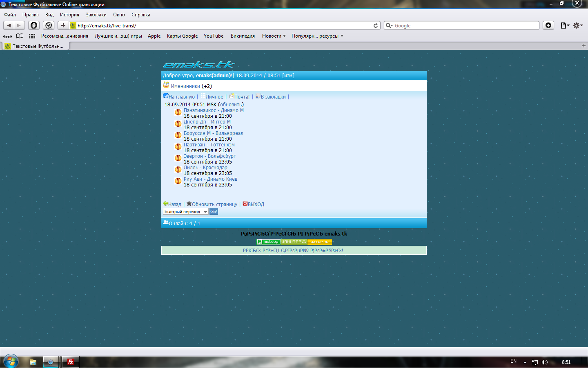Click the ball icon for Панатинаикос - Динамо М
The image size is (588, 368).
[178, 112]
